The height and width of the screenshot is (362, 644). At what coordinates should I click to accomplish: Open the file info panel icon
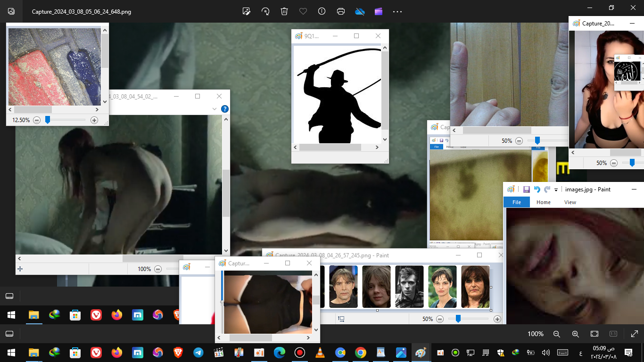pos(322,11)
